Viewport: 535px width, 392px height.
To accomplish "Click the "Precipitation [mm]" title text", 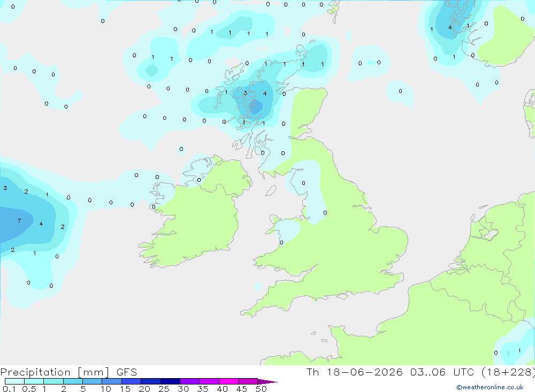I will click(x=55, y=372).
